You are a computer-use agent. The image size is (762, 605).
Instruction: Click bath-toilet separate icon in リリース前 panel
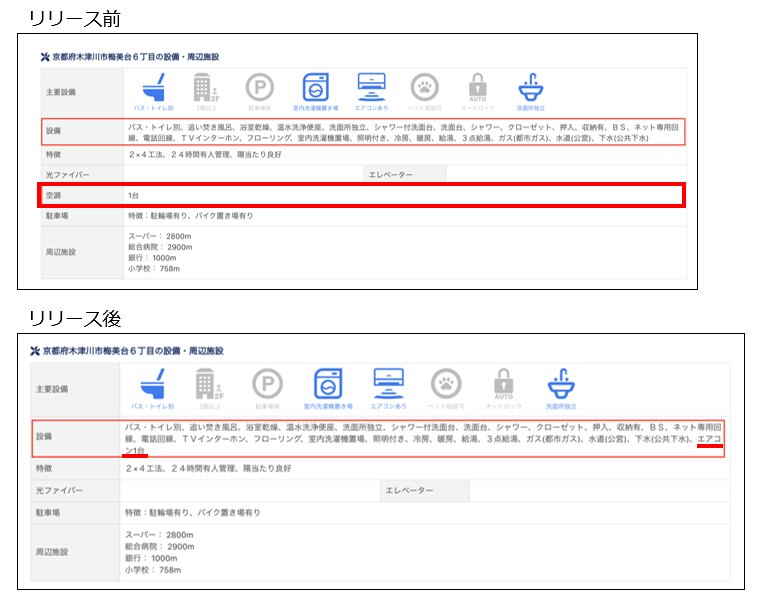(x=152, y=87)
